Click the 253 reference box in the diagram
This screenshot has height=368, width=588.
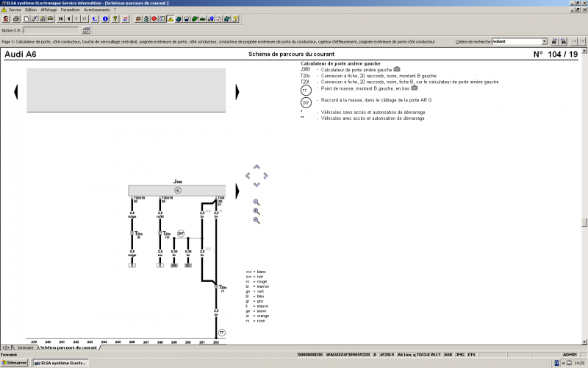click(188, 266)
